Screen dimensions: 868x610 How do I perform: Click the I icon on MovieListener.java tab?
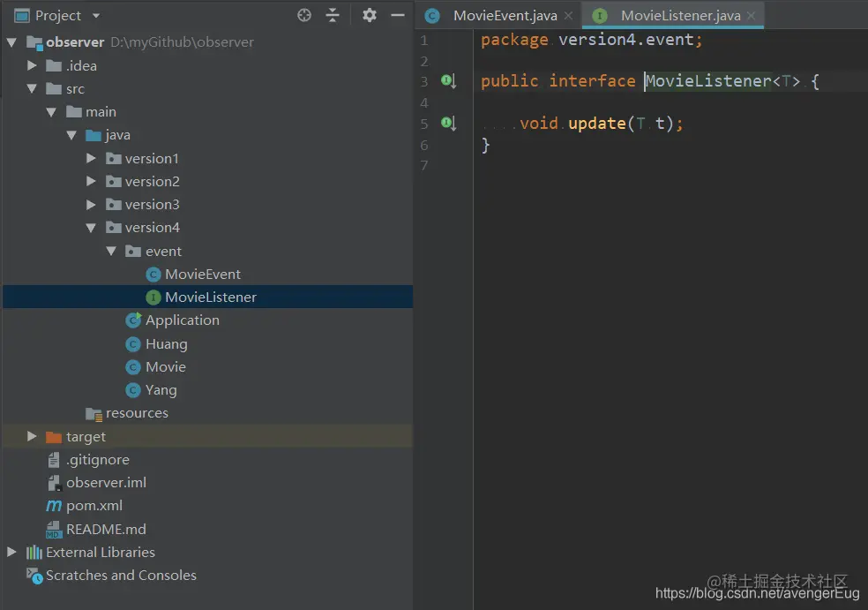click(600, 16)
